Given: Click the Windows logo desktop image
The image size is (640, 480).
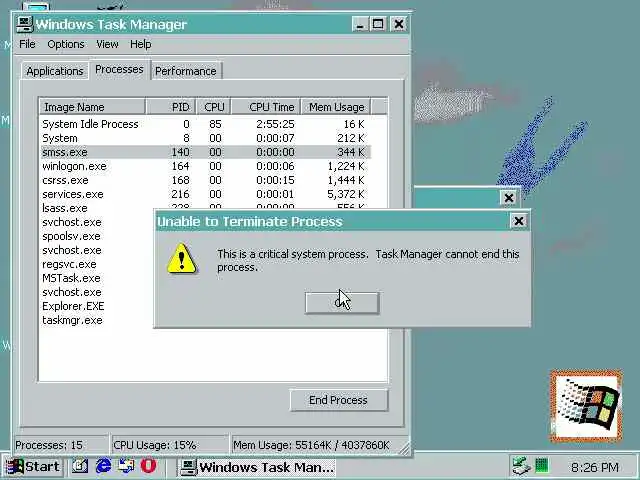Looking at the screenshot, I should pos(587,406).
